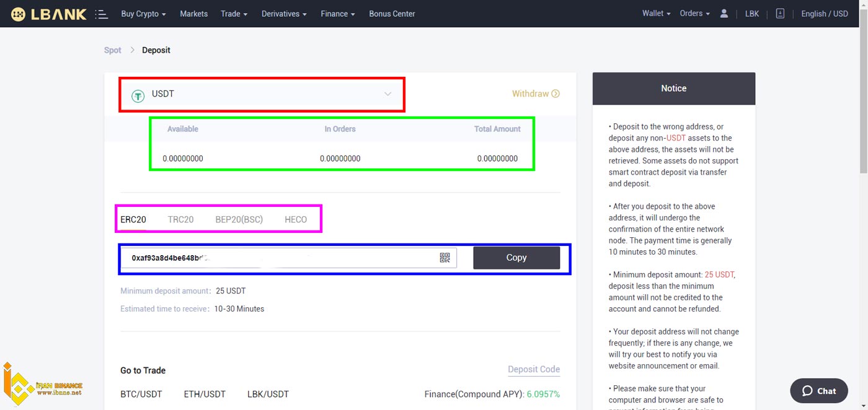The image size is (868, 410).
Task: Click the In Orders column header
Action: pyautogui.click(x=340, y=129)
